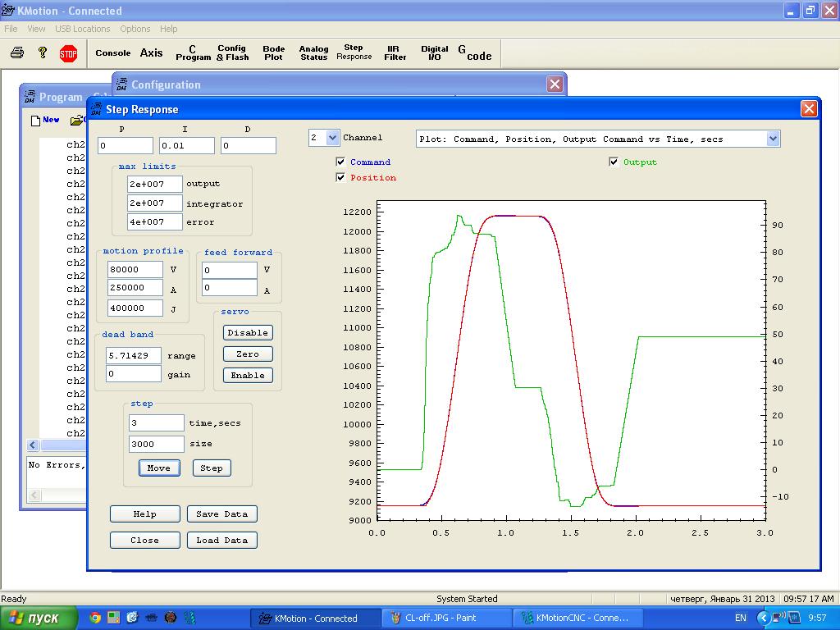The image size is (840, 630).
Task: Close the Configuration window
Action: [x=555, y=84]
